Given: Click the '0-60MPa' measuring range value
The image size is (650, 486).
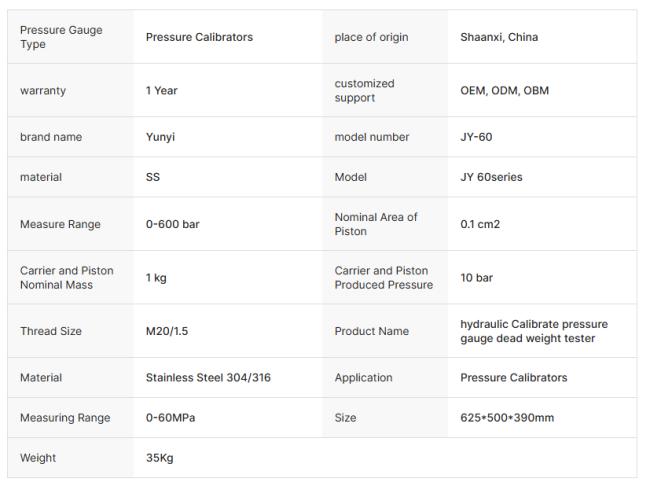Looking at the screenshot, I should click(x=170, y=418).
